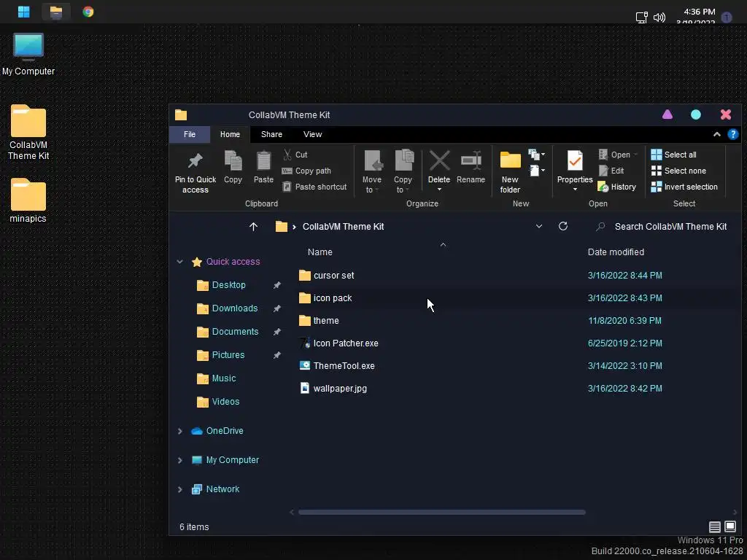Switch to the View ribbon tab
The image size is (747, 560).
point(312,134)
